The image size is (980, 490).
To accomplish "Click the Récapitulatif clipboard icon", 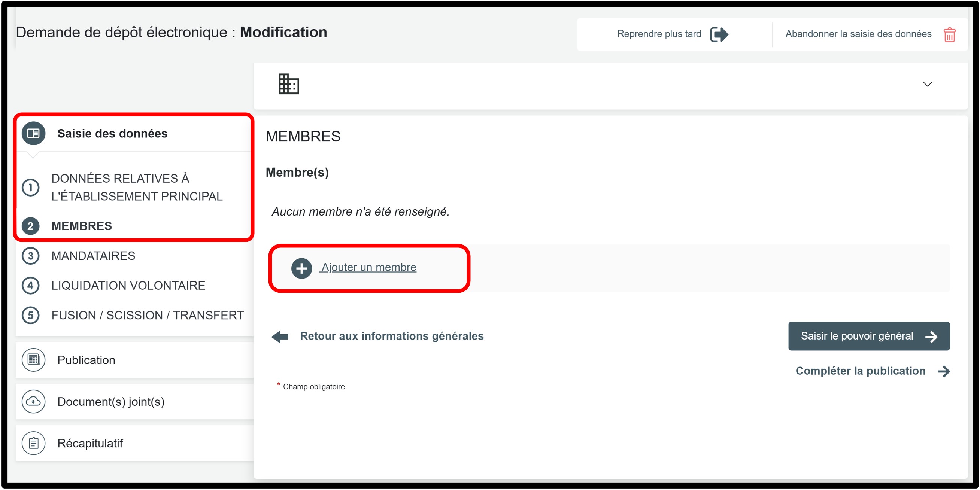I will tap(33, 443).
